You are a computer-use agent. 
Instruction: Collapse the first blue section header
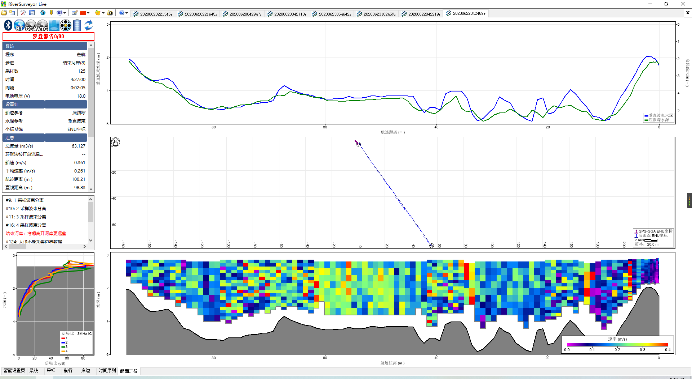point(45,46)
